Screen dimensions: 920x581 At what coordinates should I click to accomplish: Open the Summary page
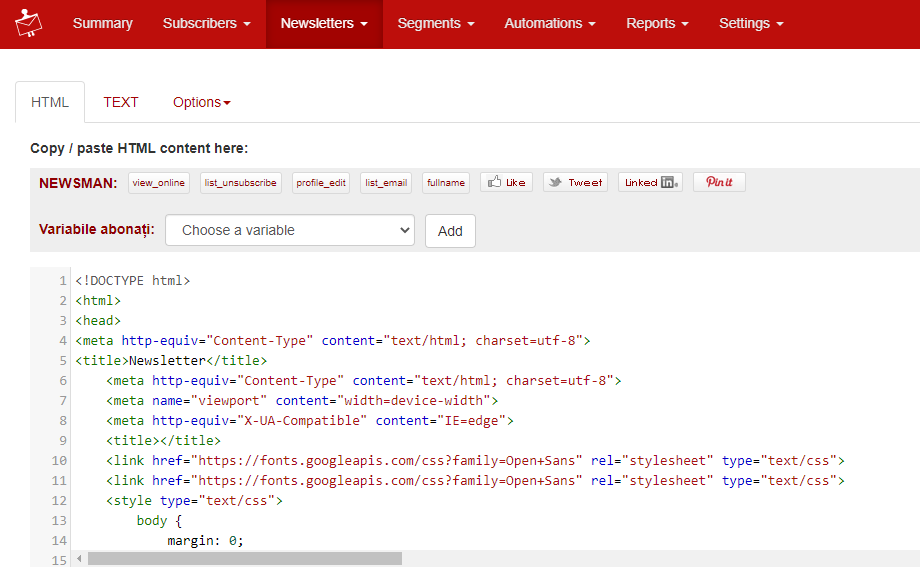pyautogui.click(x=103, y=23)
